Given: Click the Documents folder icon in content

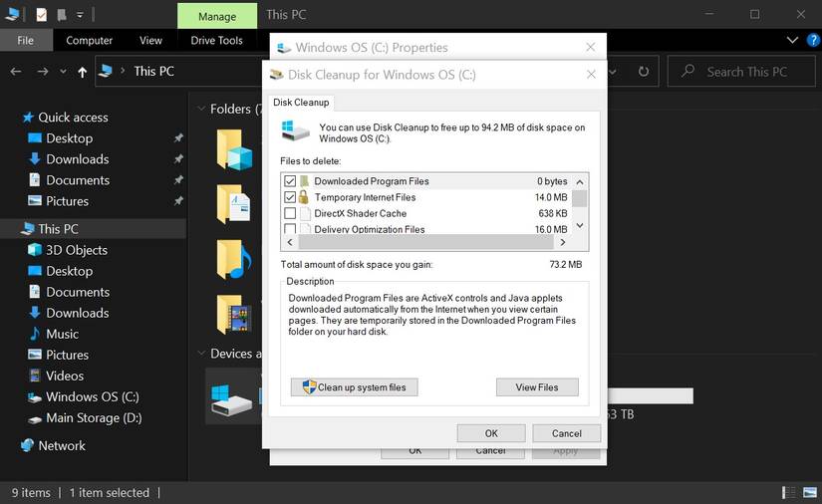Looking at the screenshot, I should [x=234, y=203].
